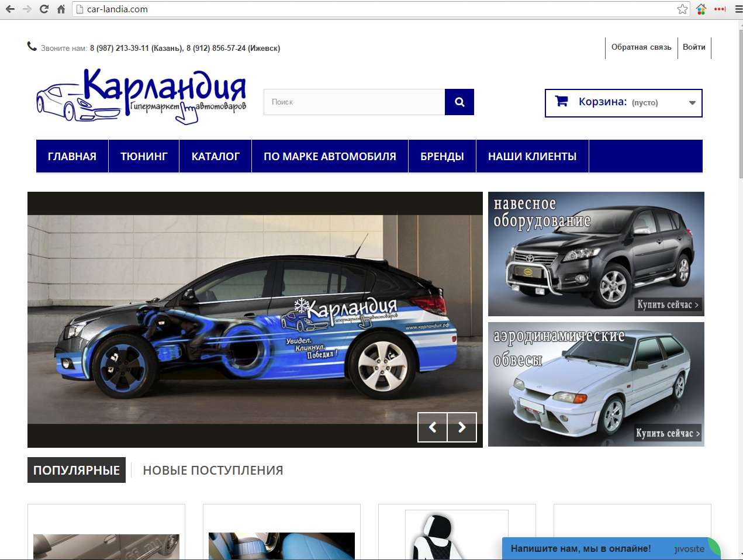Select the ПОПУЛЯРНЫЕ tab
The height and width of the screenshot is (560, 743).
77,470
